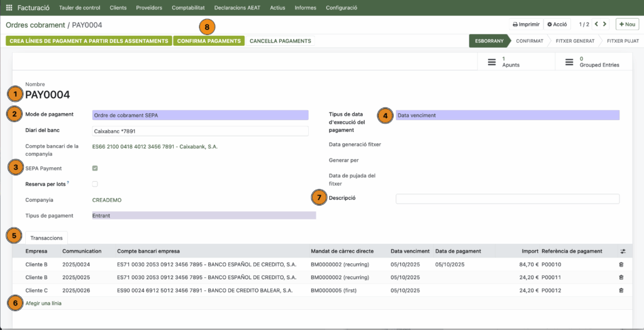This screenshot has height=330, width=644.
Task: Open the Mode de pagament dropdown
Action: [x=200, y=115]
